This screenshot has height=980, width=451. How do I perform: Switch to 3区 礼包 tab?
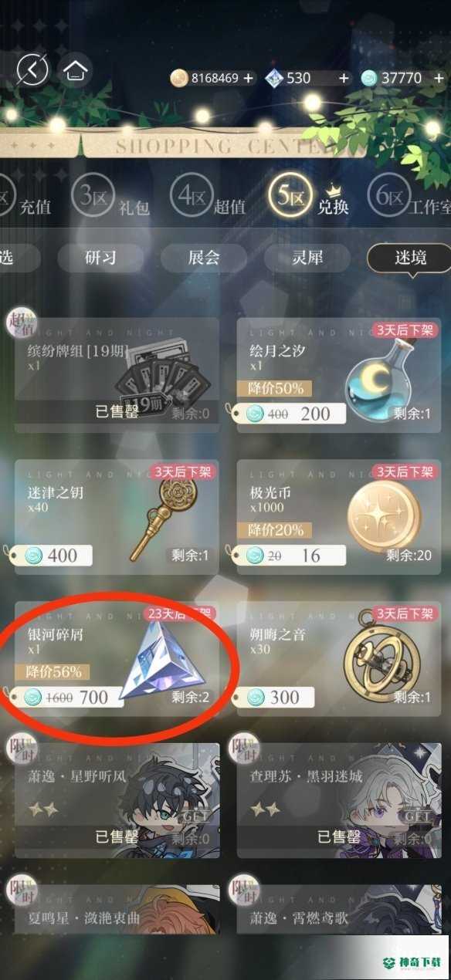click(110, 198)
